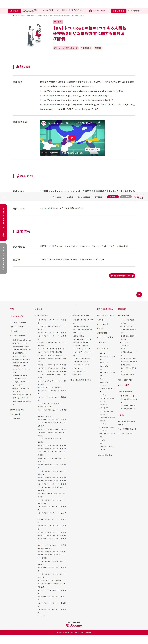Open the footer 法人事業 link

click(14, 331)
